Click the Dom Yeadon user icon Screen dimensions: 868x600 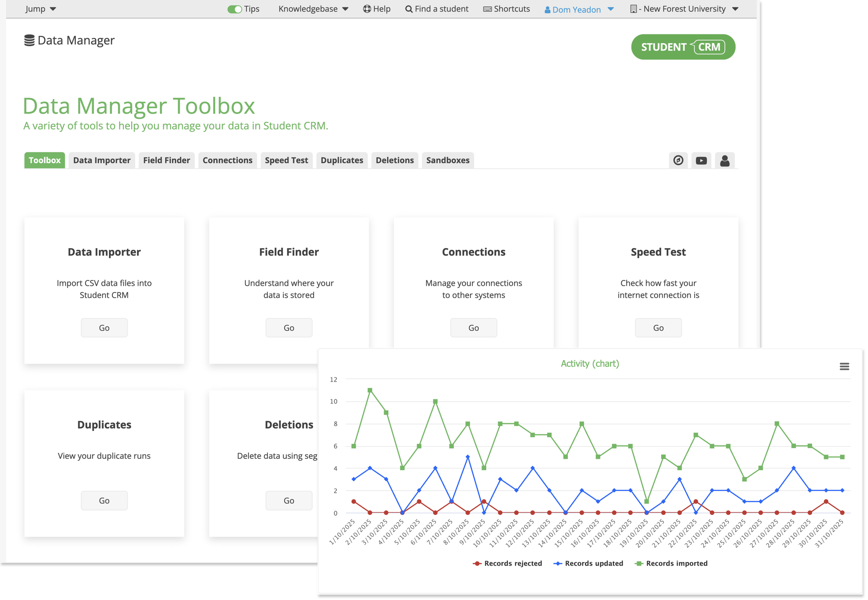click(x=548, y=10)
